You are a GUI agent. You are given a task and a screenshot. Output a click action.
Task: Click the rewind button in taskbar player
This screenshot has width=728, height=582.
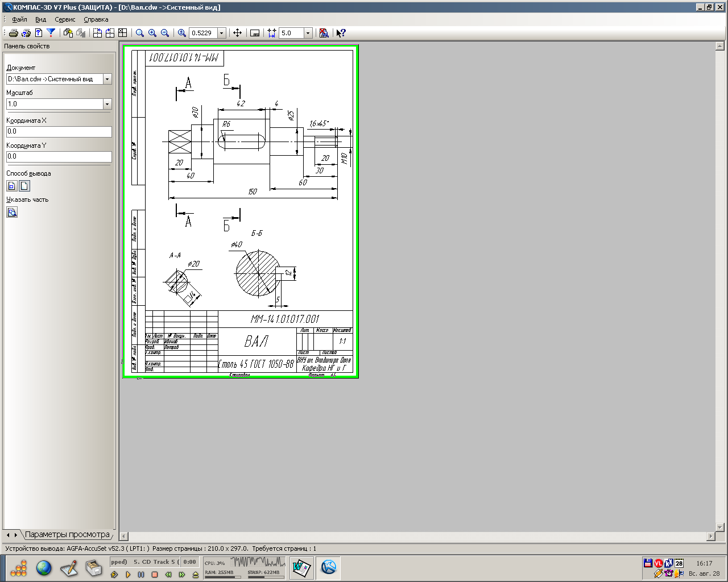click(x=168, y=575)
